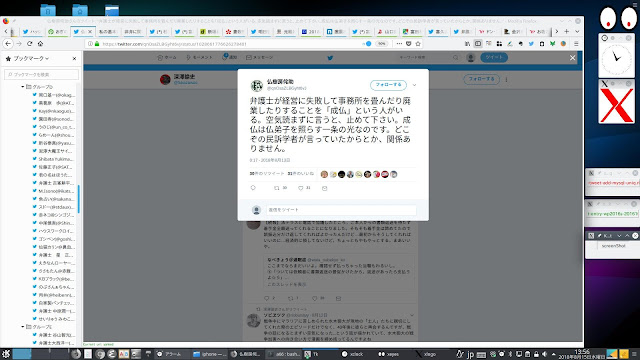Open the 通知 notifications nav item
Viewport: 640px width, 360px height.
[230, 58]
